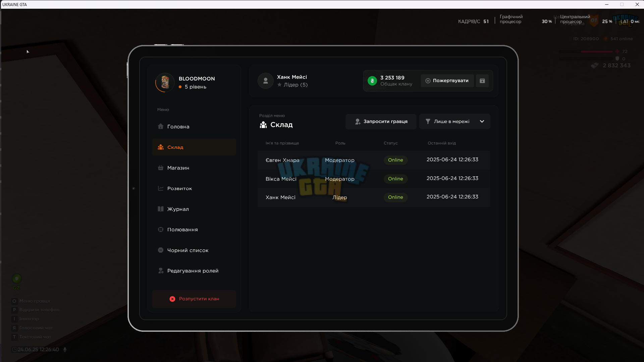Click the Останній вхід column header
This screenshot has width=644, height=362.
[441, 143]
